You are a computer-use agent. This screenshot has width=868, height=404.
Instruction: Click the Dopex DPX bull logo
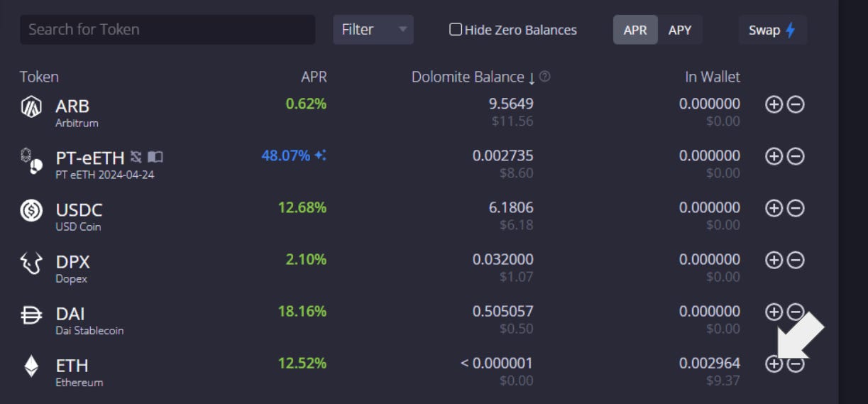point(31,263)
